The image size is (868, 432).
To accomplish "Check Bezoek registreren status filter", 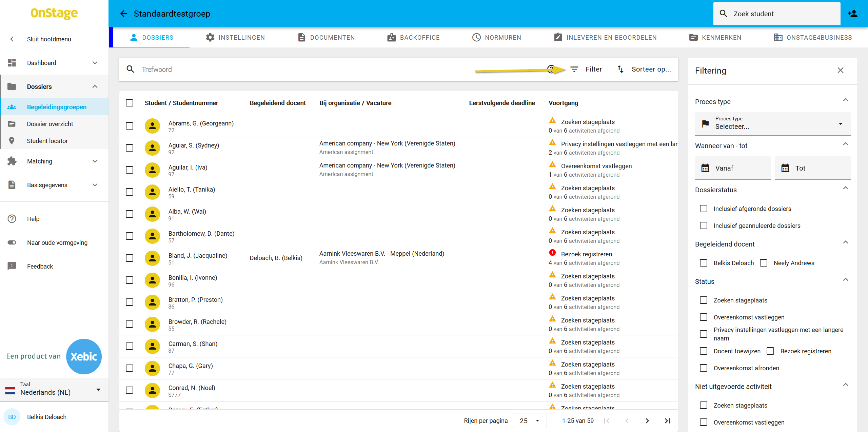I will 770,351.
